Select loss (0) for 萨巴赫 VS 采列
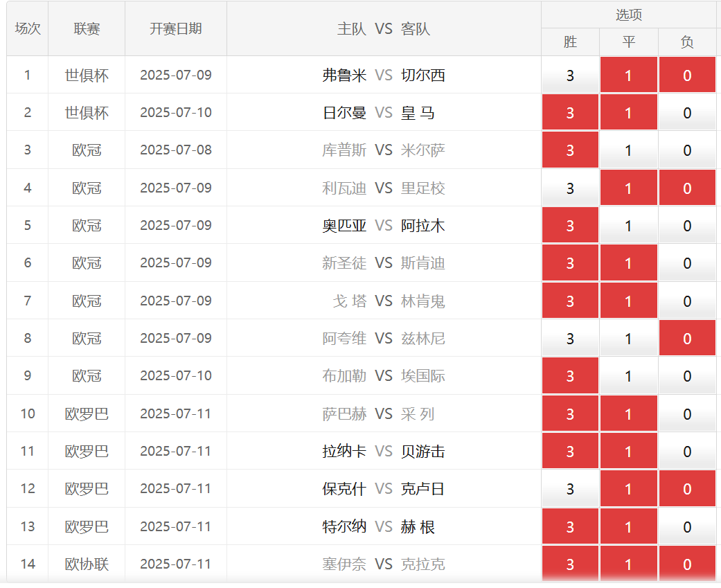Viewport: 721px width, 588px height. point(687,413)
